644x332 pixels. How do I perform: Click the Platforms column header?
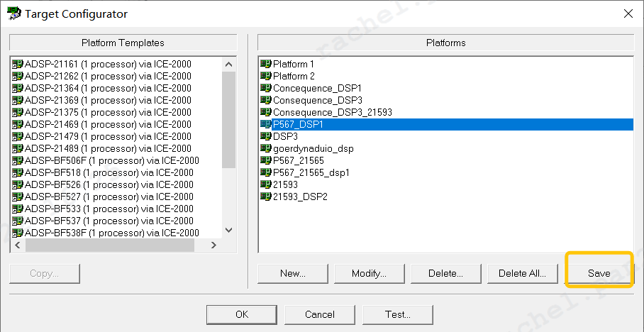(x=445, y=43)
